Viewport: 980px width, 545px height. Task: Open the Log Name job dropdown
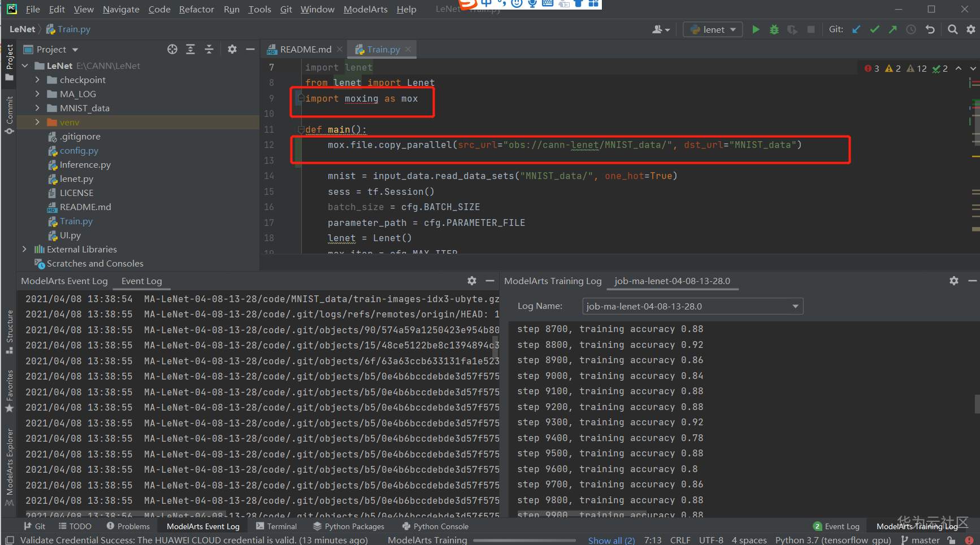[692, 306]
